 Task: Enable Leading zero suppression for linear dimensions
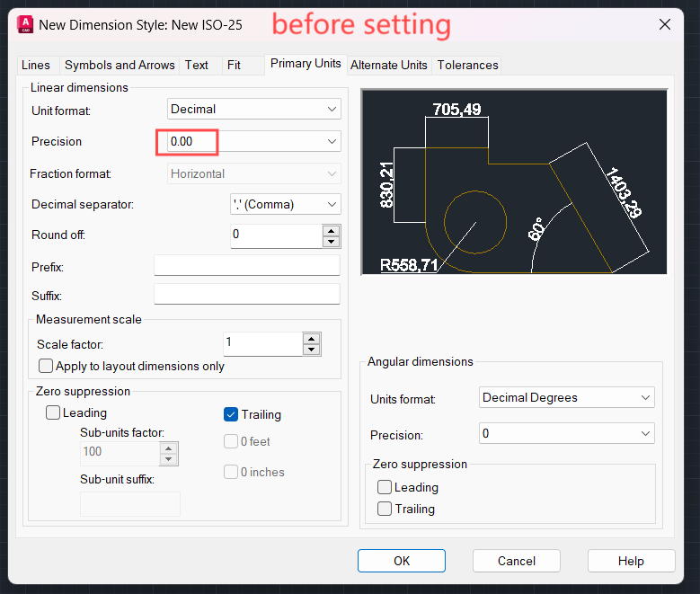click(x=53, y=413)
